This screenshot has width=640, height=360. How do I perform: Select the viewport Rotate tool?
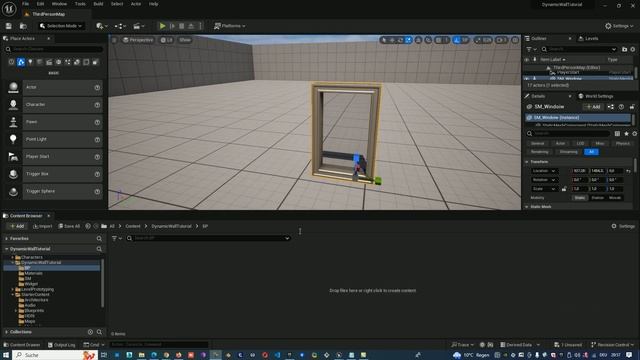click(400, 40)
